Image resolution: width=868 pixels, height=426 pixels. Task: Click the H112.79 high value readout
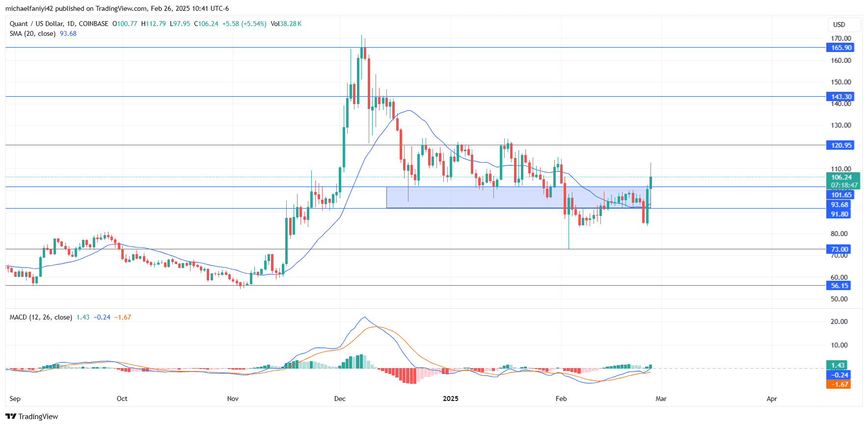click(x=153, y=24)
